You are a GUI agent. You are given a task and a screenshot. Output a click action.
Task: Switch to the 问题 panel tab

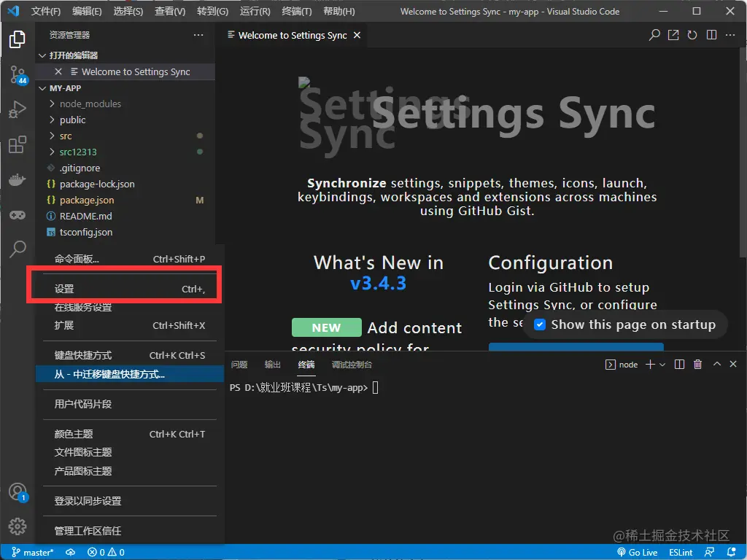(x=239, y=365)
